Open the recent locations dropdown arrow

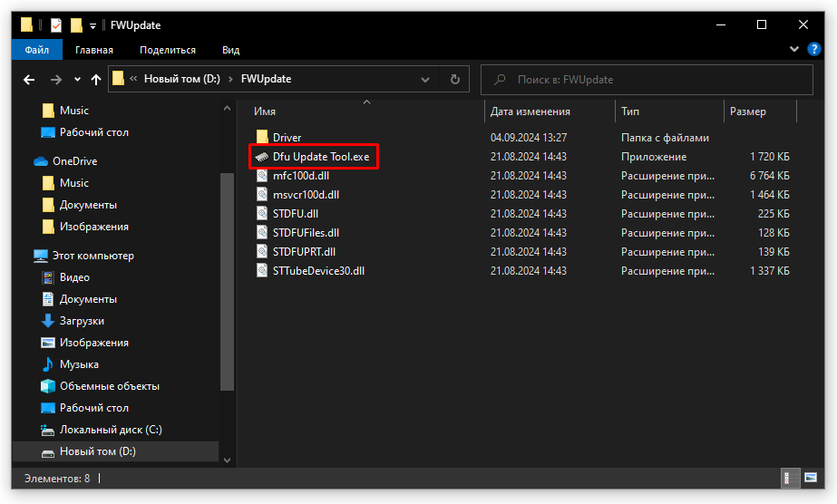click(77, 80)
